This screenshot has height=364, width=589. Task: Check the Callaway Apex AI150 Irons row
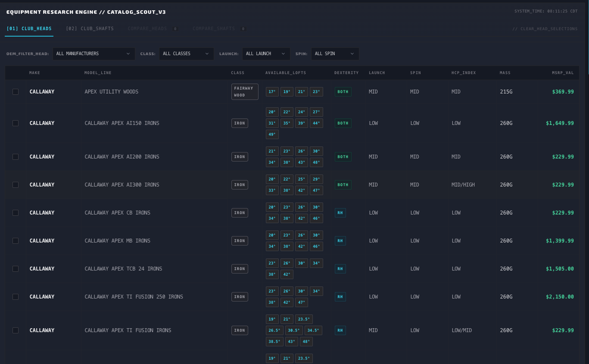[16, 123]
